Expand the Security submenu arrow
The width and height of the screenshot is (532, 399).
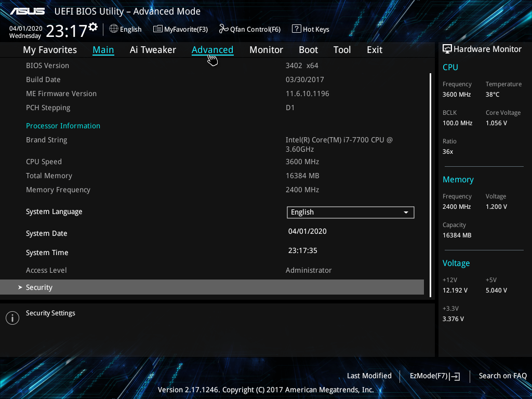20,287
